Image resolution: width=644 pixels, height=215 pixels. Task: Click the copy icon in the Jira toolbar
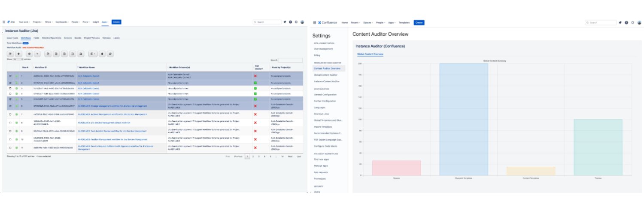pyautogui.click(x=48, y=54)
